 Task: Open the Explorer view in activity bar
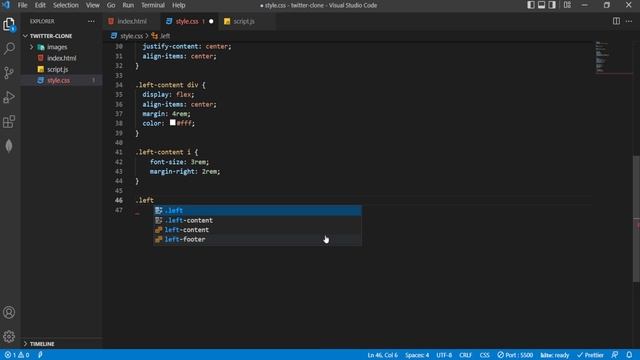(x=9, y=24)
